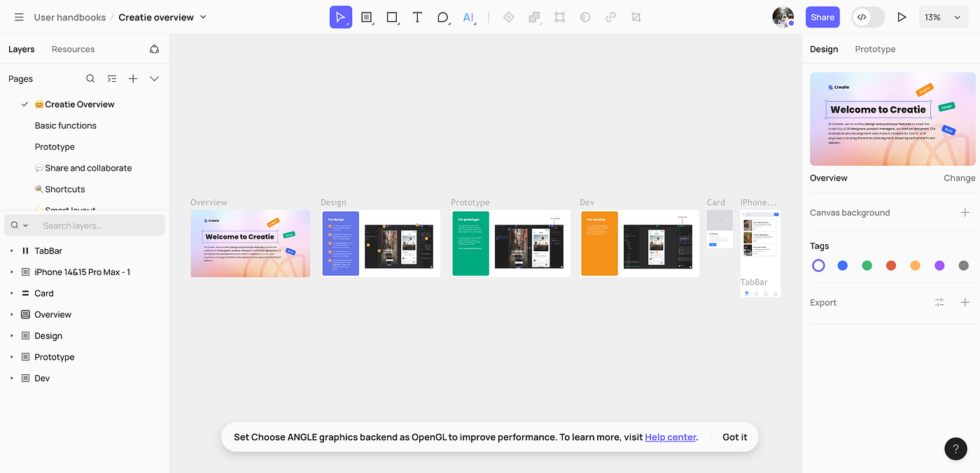Viewport: 980px width, 473px height.
Task: Select the Overview frame on canvas
Action: pyautogui.click(x=250, y=243)
